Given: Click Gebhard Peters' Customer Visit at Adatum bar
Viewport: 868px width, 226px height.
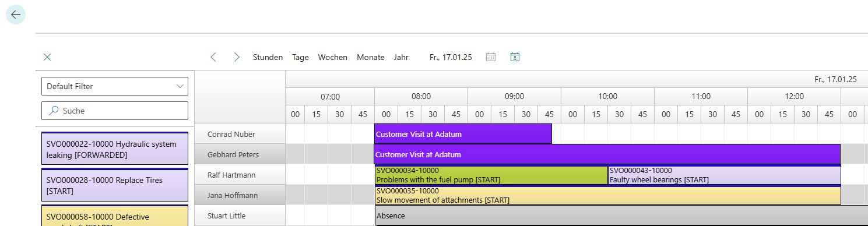Looking at the screenshot, I should (x=607, y=154).
